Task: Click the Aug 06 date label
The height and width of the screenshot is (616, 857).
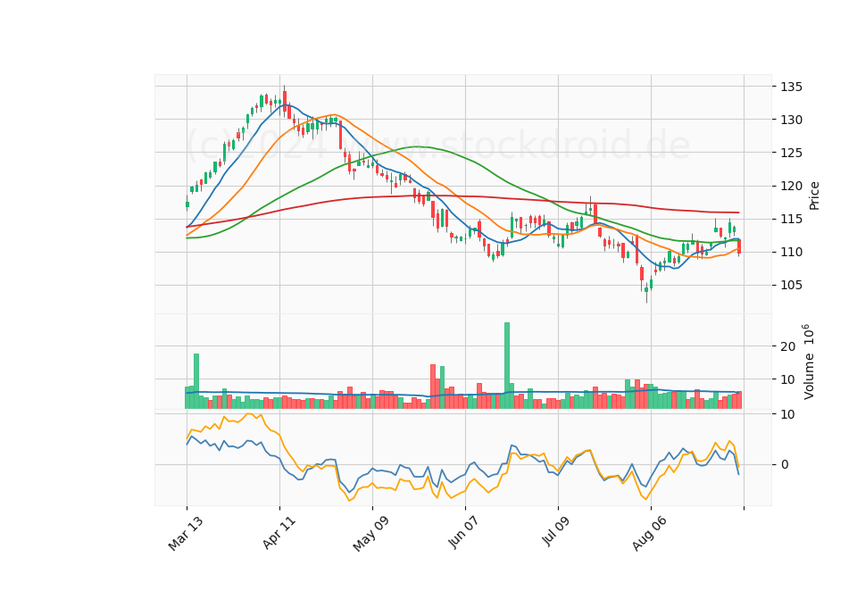Action: 649,534
